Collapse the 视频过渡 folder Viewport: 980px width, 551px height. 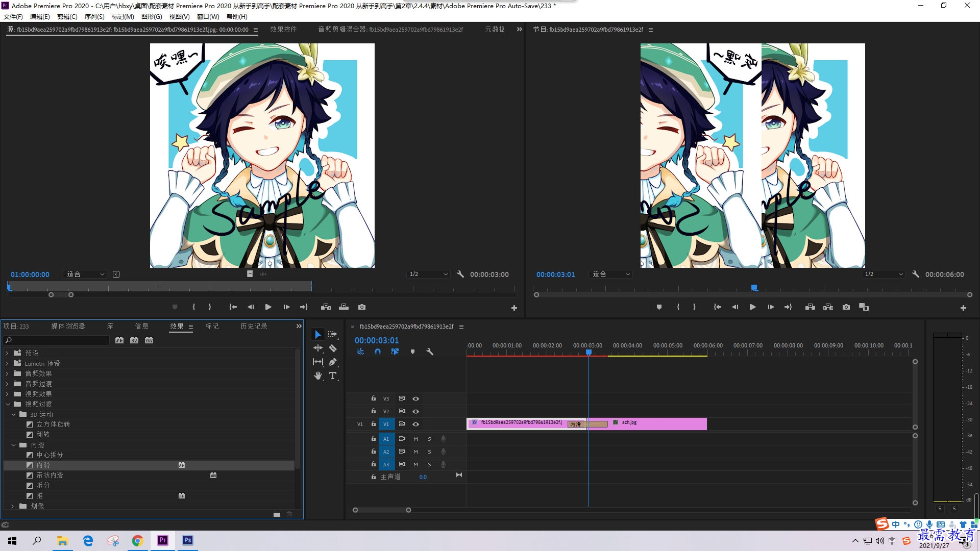pyautogui.click(x=7, y=404)
